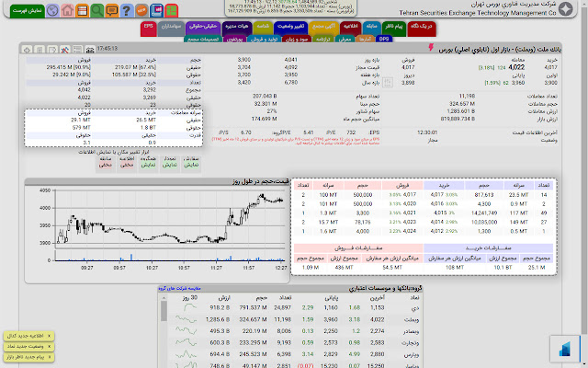This screenshot has height=368, width=588.
Task: Toggle the تعداد نمایش display button
Action: pos(169,164)
